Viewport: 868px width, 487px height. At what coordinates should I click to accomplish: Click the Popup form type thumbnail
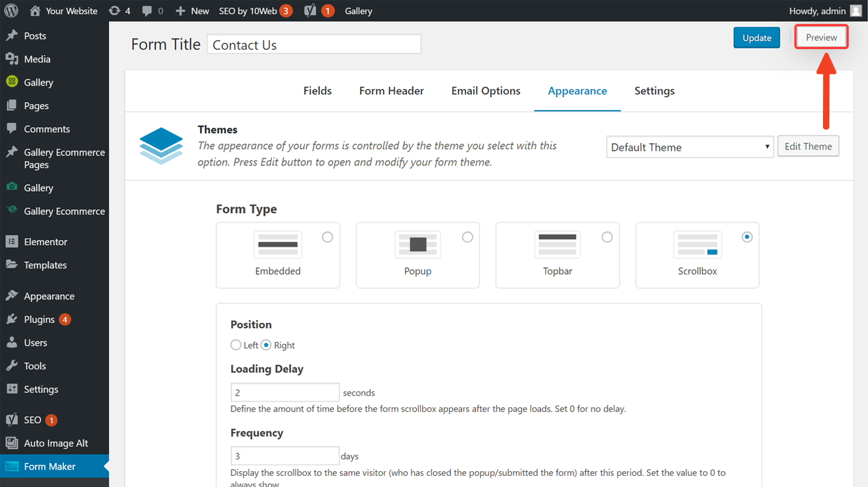click(x=418, y=245)
